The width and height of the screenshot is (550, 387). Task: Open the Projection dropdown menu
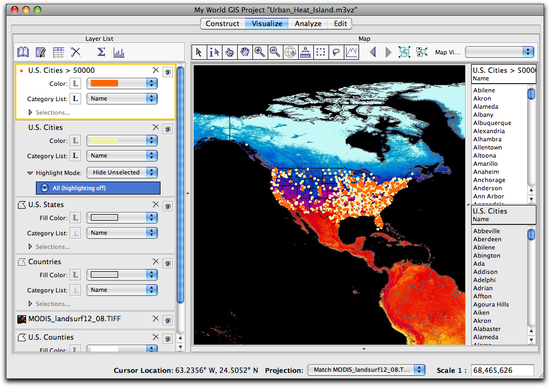pos(366,370)
